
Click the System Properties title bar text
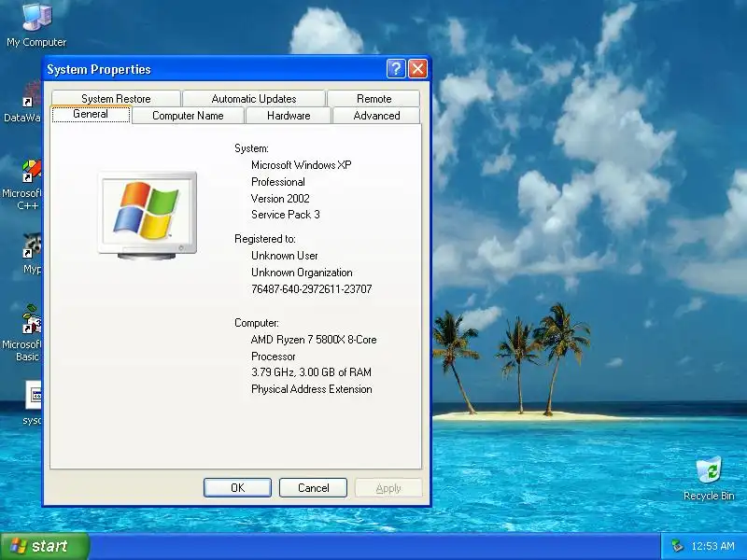point(99,69)
